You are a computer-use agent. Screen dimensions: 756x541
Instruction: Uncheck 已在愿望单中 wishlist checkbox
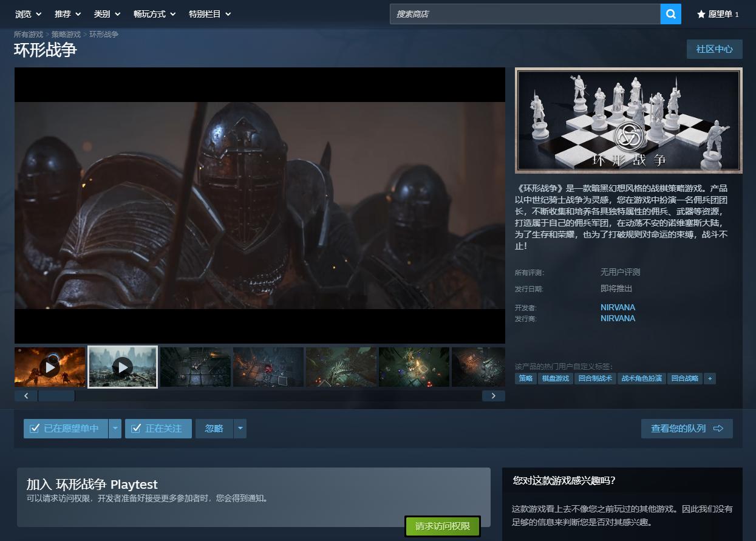click(35, 429)
